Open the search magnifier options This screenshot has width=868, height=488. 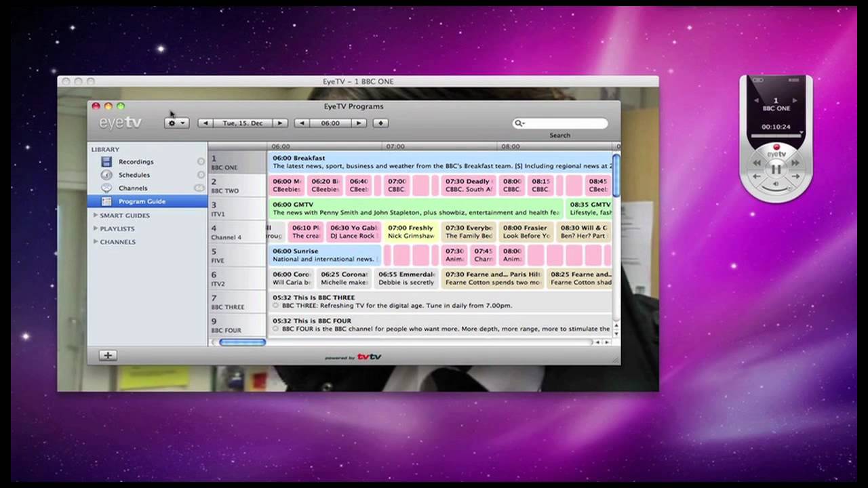519,123
